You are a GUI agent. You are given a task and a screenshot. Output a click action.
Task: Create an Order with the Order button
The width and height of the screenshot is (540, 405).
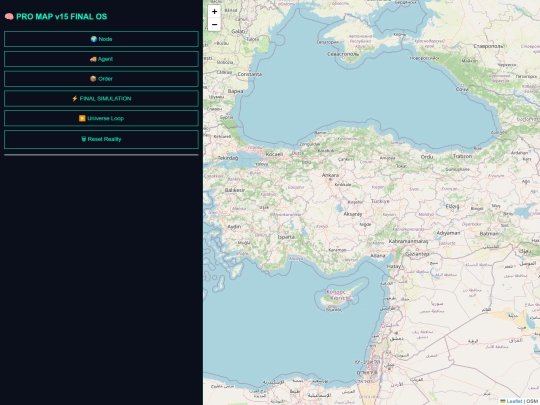[x=101, y=79]
